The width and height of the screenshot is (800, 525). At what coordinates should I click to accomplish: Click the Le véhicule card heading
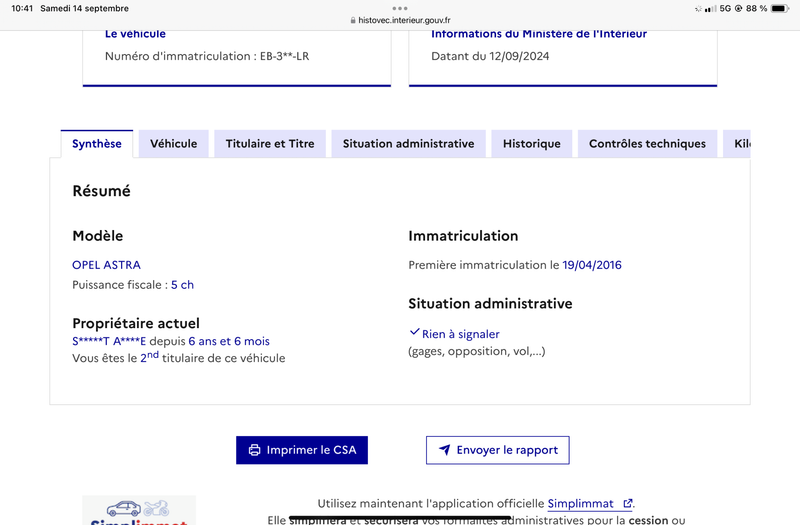pyautogui.click(x=135, y=34)
